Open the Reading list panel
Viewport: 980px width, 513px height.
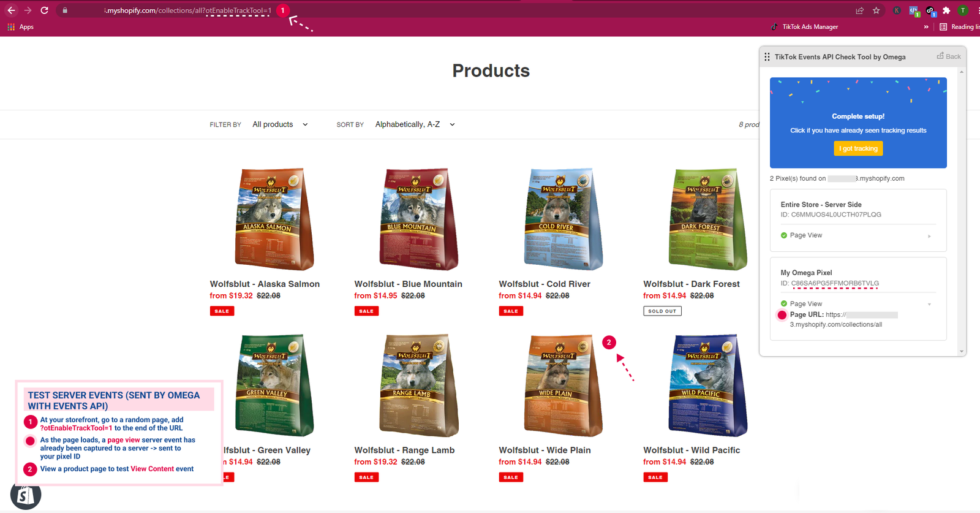960,27
